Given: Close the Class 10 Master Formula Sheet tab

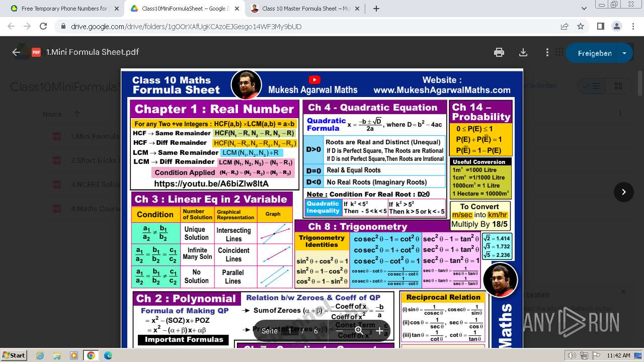Looking at the screenshot, I should pos(357,9).
